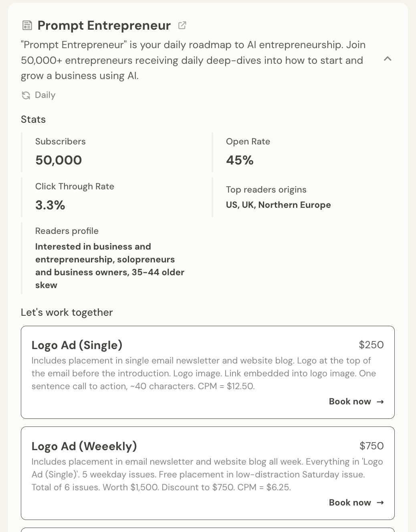416x532 pixels.
Task: Select the Logo Ad (Single) heading
Action: point(77,345)
